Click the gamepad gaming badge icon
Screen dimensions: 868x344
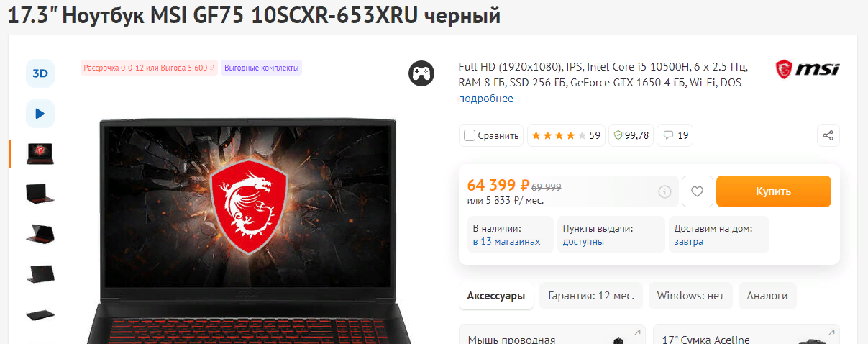421,73
